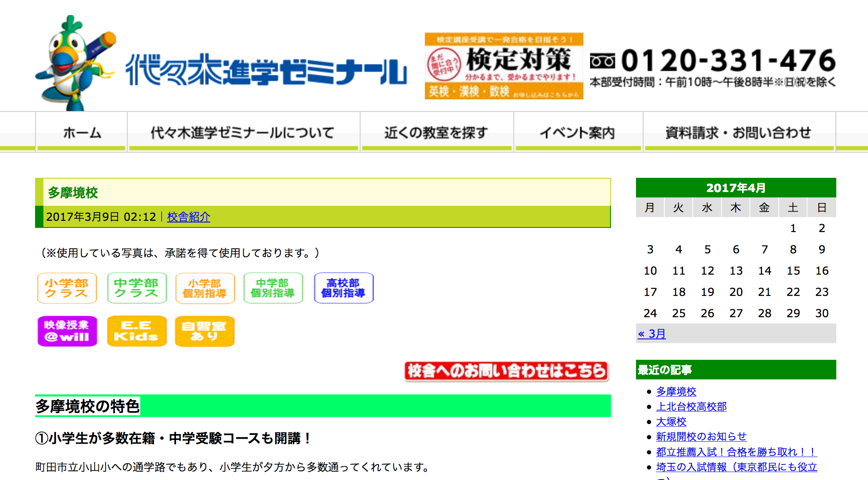Click the 中学部クラス badge icon
The width and height of the screenshot is (868, 480).
(x=136, y=288)
